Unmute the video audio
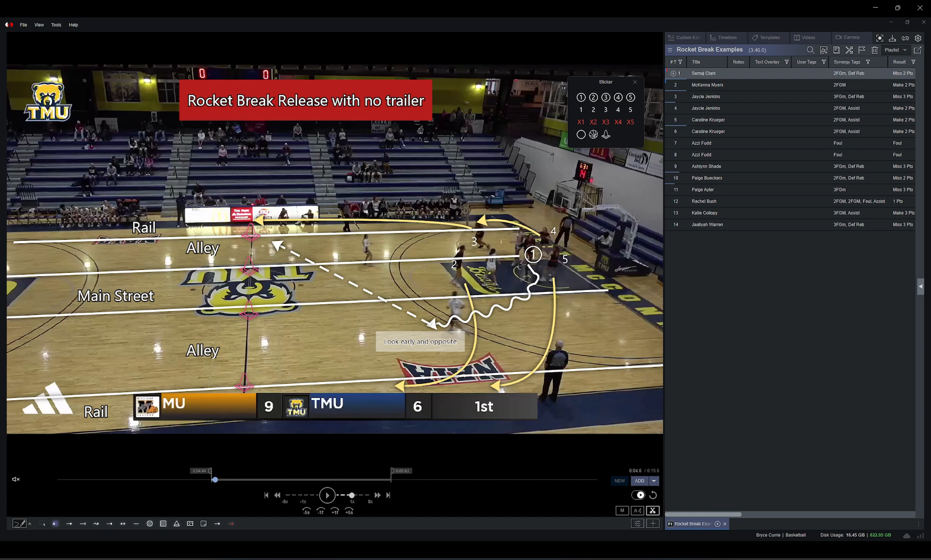The image size is (931, 560). click(x=16, y=479)
